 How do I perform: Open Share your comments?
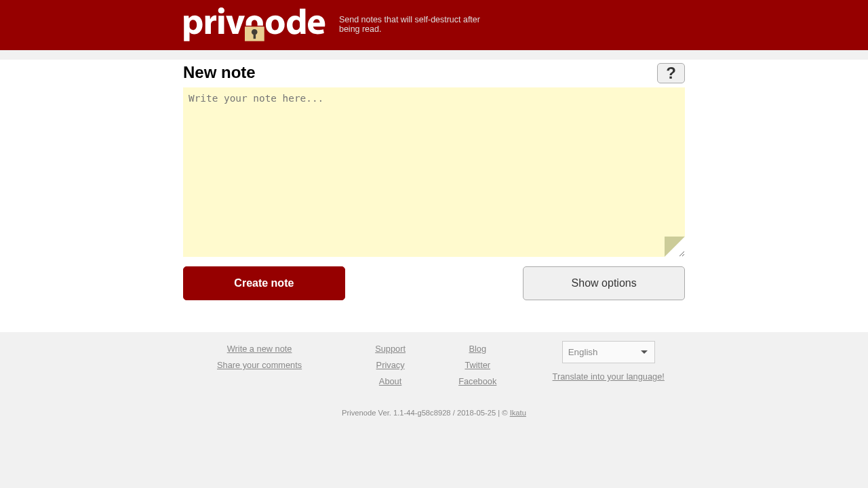click(x=259, y=365)
